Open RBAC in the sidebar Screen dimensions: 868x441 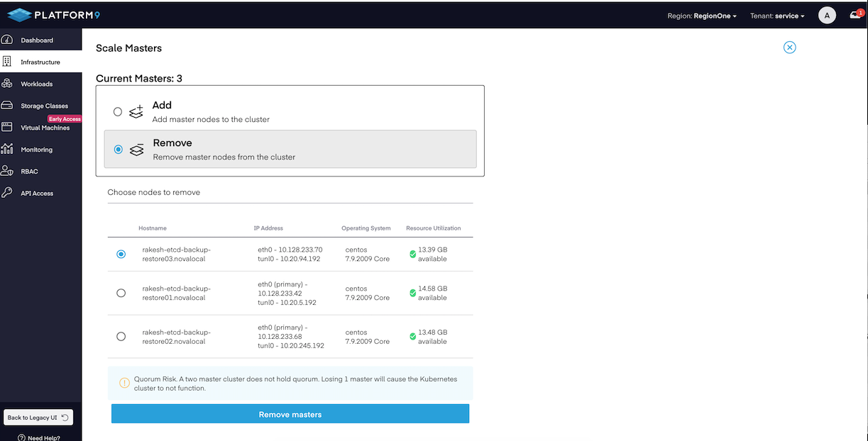tap(41, 172)
